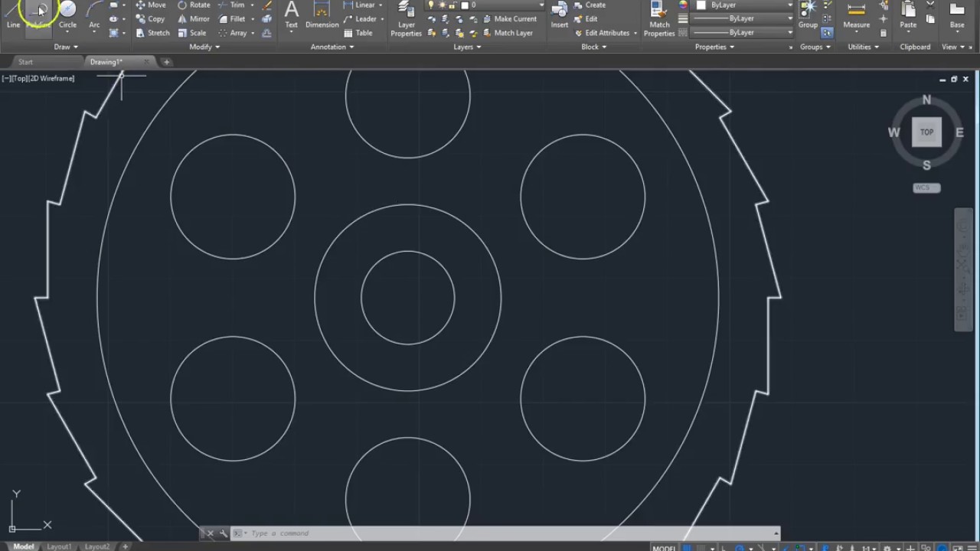980x551 pixels.
Task: Expand the Modify panel
Action: 204,47
